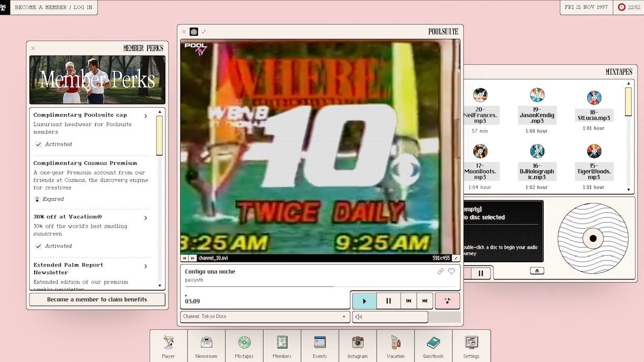Switch to previous TV channel
644x362 pixels.
(184, 258)
